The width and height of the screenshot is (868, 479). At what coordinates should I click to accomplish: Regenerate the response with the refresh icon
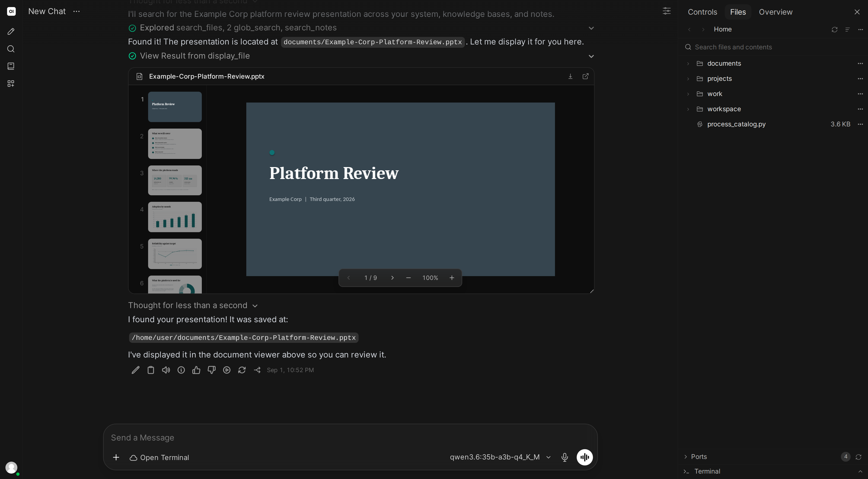coord(242,370)
